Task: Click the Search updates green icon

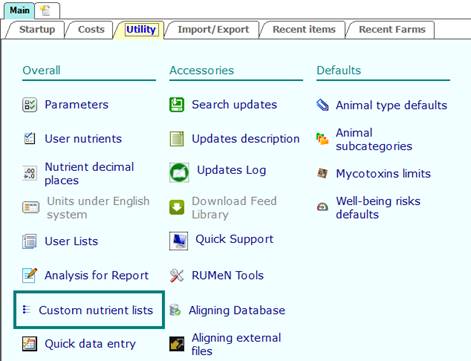Action: coord(177,105)
